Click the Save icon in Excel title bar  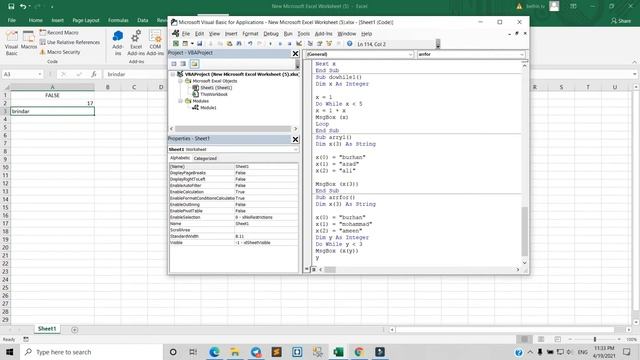coord(11,6)
